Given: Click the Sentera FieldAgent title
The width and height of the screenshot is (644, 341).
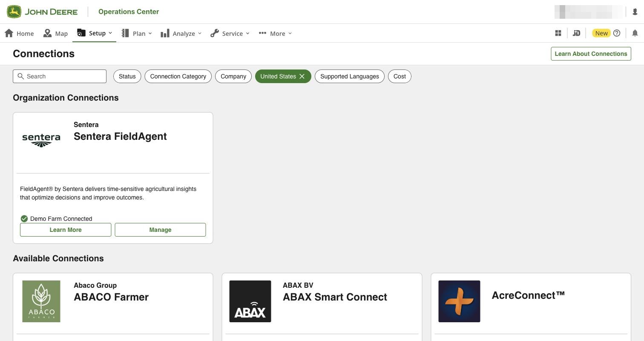Looking at the screenshot, I should pos(120,136).
